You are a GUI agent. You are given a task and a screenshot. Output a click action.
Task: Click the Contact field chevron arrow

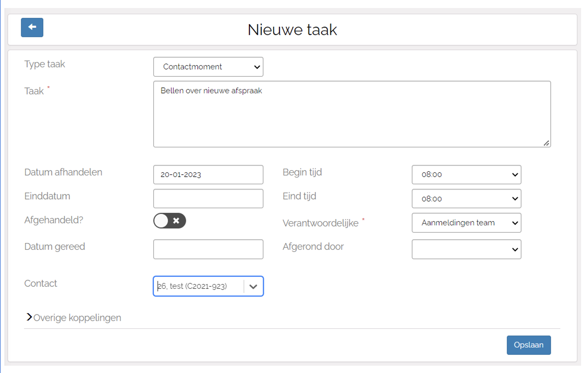253,286
